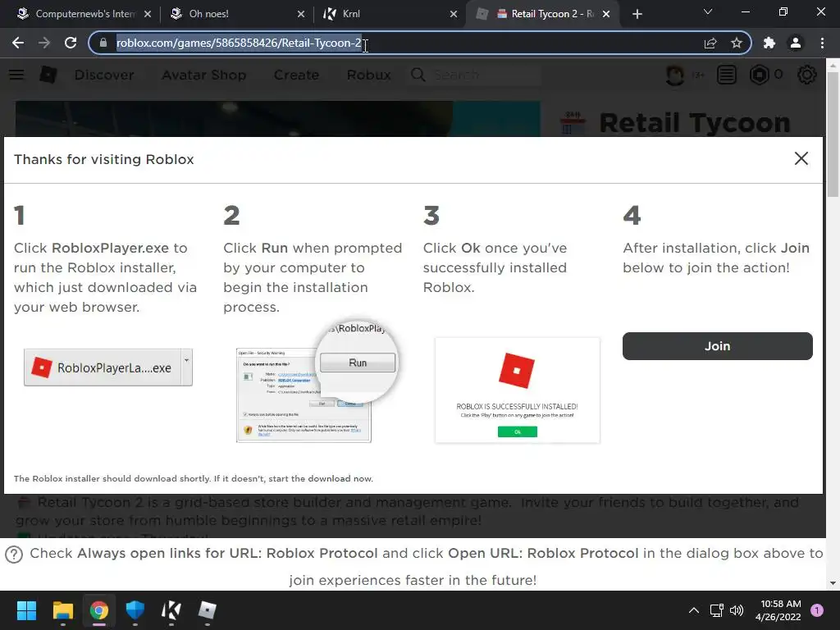
Task: Click 'start the download now' link
Action: tap(321, 478)
